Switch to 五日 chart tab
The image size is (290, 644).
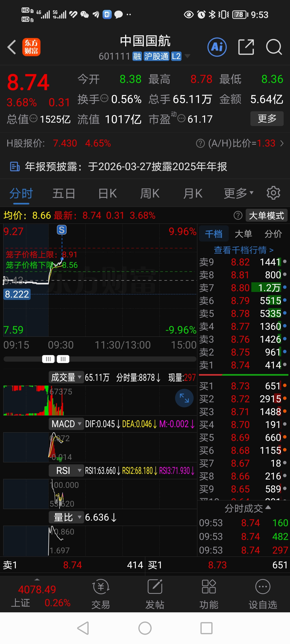point(64,193)
